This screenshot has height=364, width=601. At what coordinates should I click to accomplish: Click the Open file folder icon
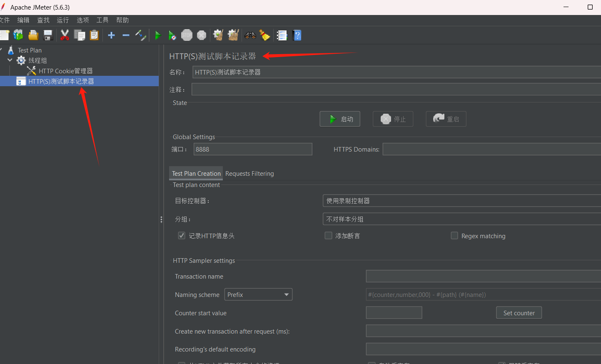pyautogui.click(x=33, y=35)
